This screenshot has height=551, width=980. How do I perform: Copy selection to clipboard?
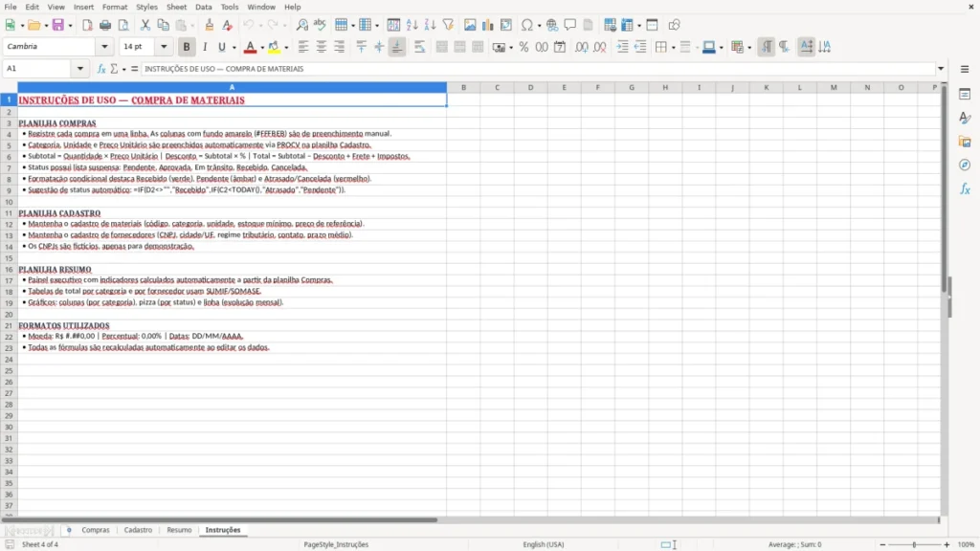(x=163, y=25)
